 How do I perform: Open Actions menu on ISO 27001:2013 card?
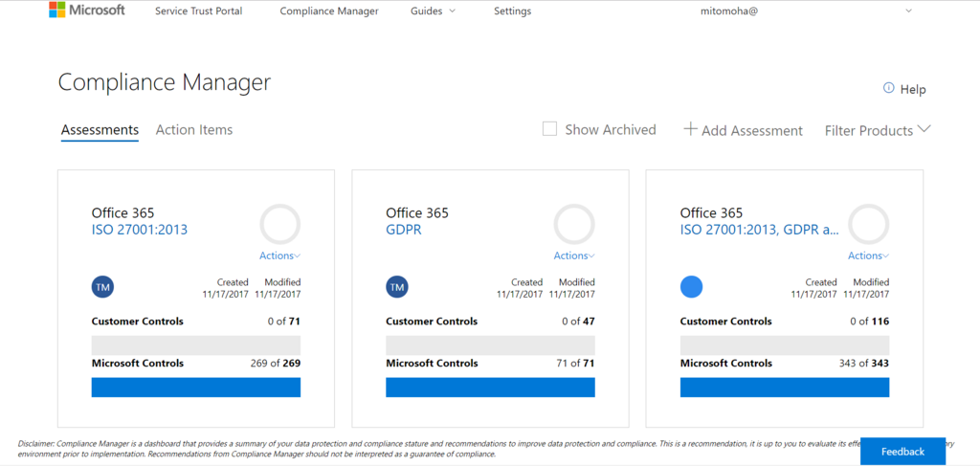[x=280, y=255]
